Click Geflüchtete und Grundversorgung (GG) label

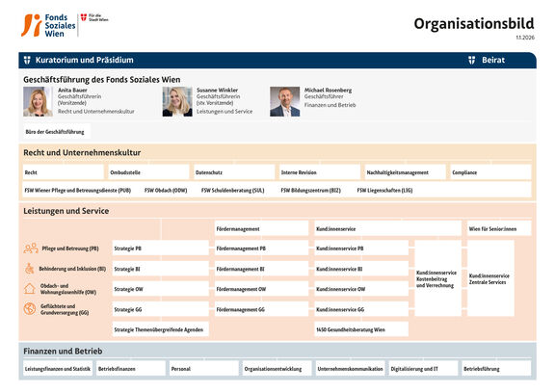(65, 309)
